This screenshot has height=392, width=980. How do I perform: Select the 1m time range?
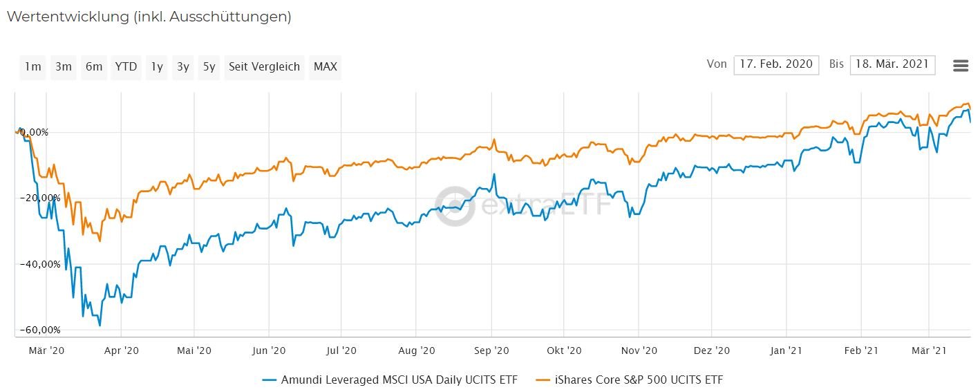(32, 67)
